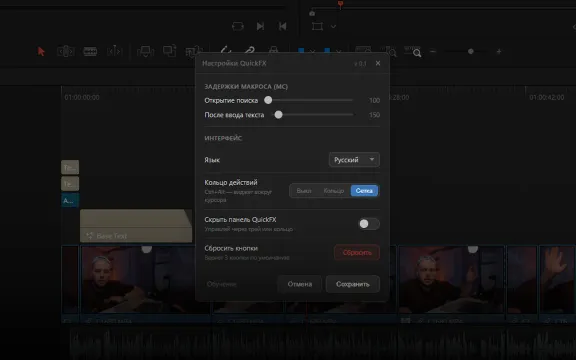Image resolution: width=576 pixels, height=360 pixels.
Task: Click the Отмена button
Action: [x=300, y=284]
